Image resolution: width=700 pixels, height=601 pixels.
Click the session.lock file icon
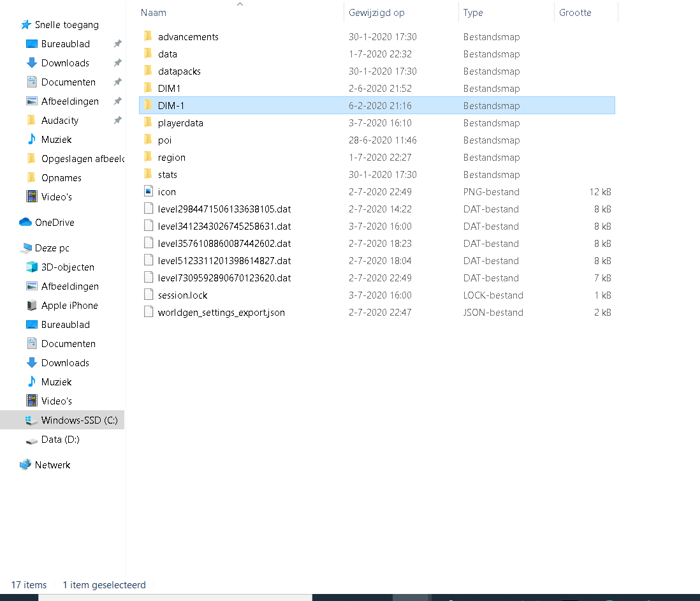point(148,295)
